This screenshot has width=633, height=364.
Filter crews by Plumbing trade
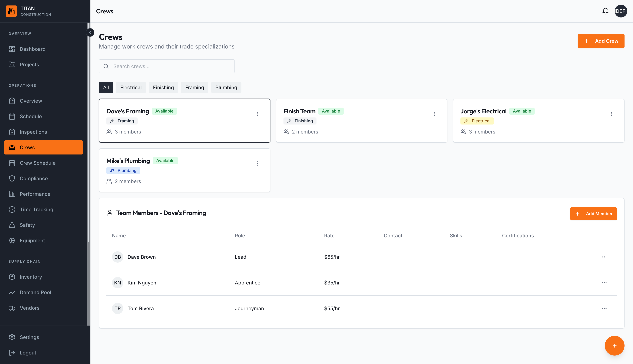pyautogui.click(x=226, y=87)
